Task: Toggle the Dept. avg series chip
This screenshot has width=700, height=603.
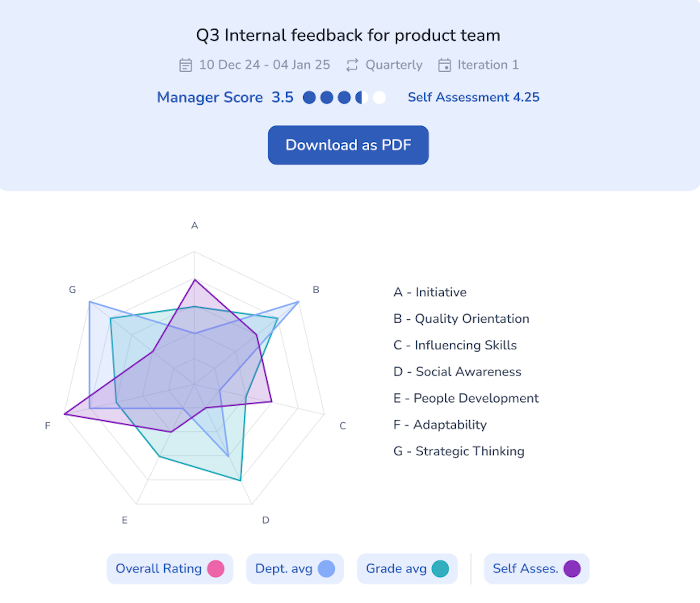Action: pos(295,569)
